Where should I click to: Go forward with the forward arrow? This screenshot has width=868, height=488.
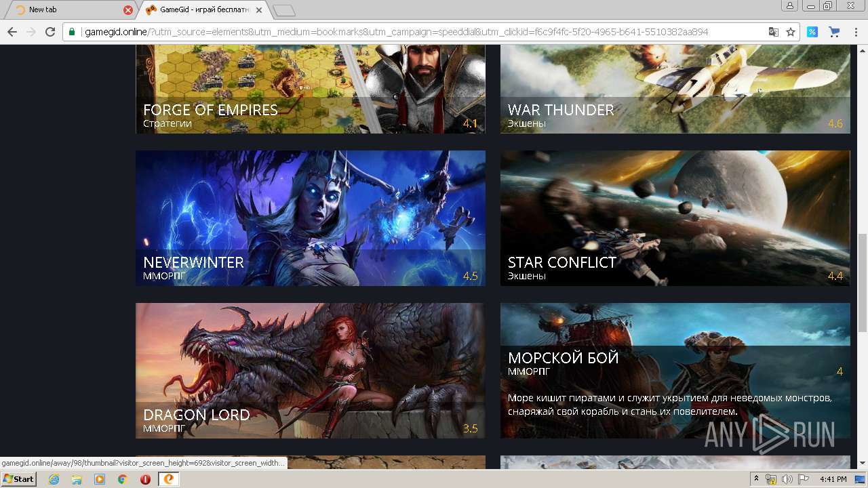(31, 32)
